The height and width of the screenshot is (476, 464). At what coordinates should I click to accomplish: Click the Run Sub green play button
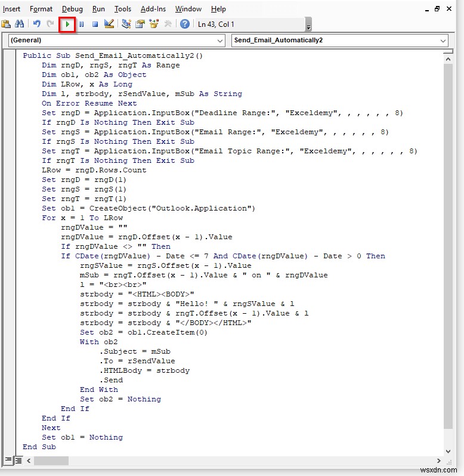click(67, 24)
